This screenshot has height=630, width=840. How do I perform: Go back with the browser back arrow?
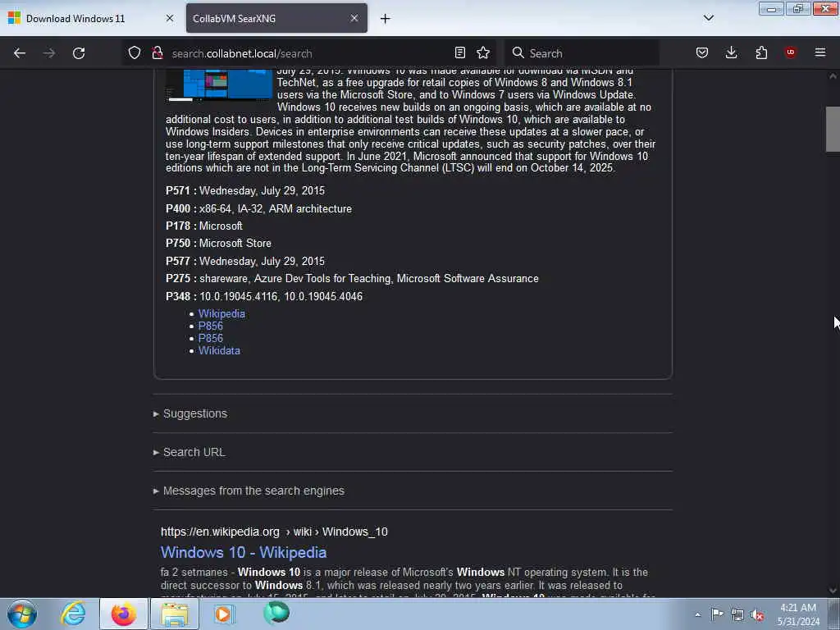coord(20,53)
